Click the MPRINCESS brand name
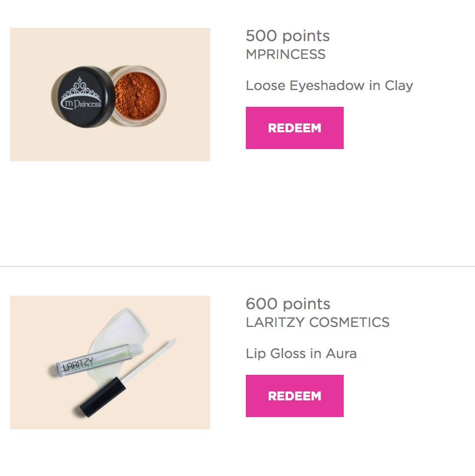 (x=285, y=54)
